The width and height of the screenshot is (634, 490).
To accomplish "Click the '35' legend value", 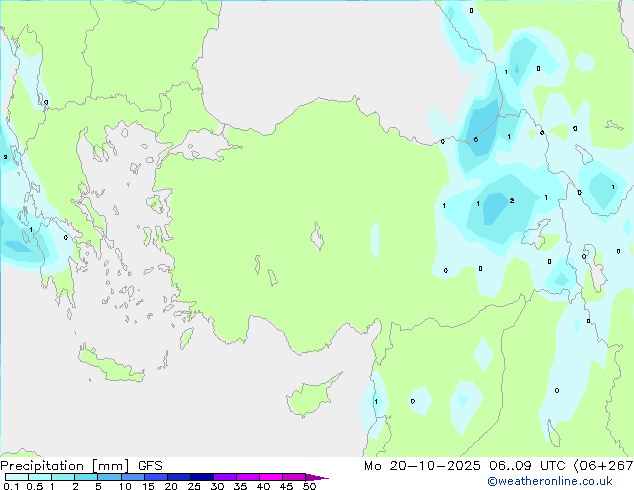I will 240,486.
